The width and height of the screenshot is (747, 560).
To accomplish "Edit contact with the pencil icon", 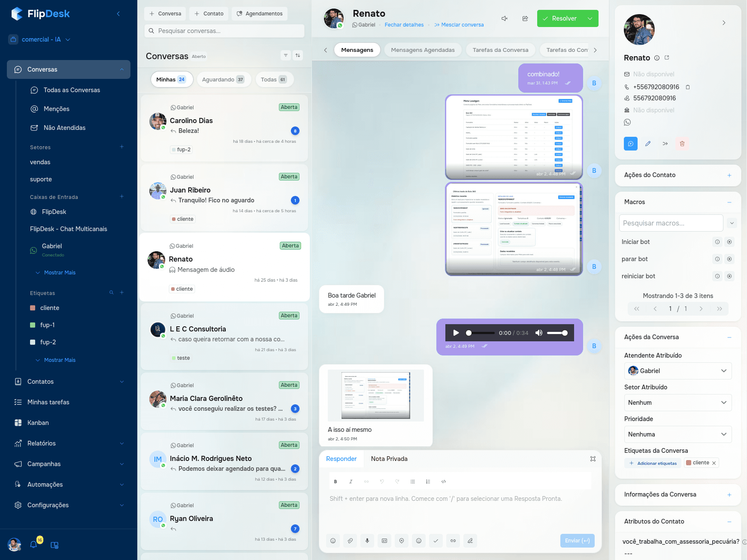I will tap(648, 144).
